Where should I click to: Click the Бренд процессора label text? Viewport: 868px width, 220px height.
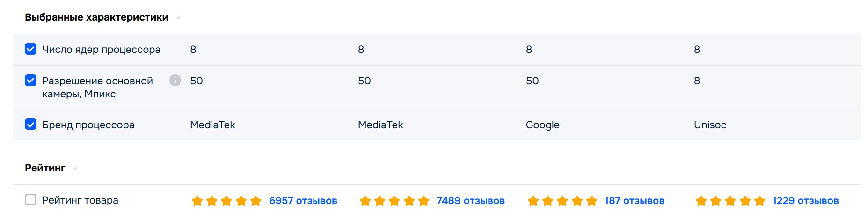[x=88, y=125]
